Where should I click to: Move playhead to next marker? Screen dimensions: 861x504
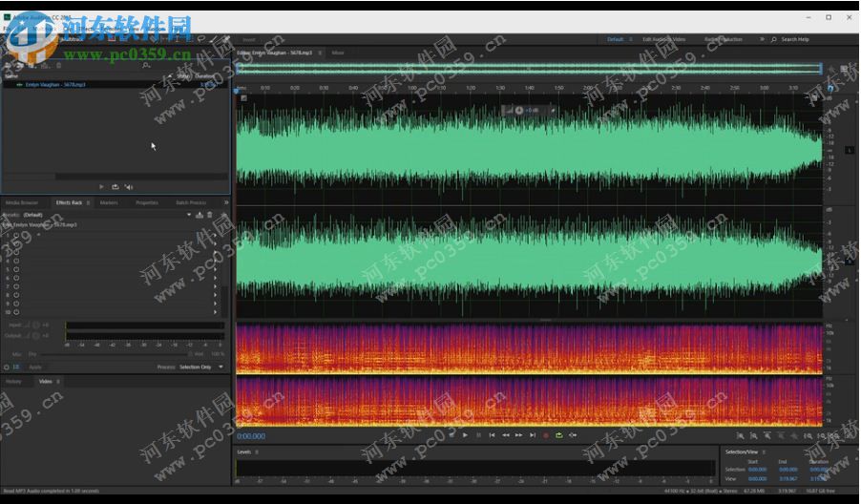532,435
